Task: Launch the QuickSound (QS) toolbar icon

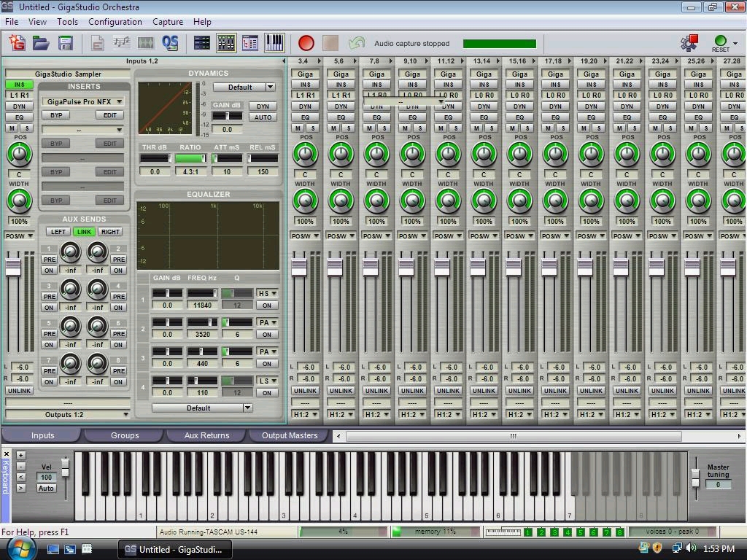Action: coord(169,43)
